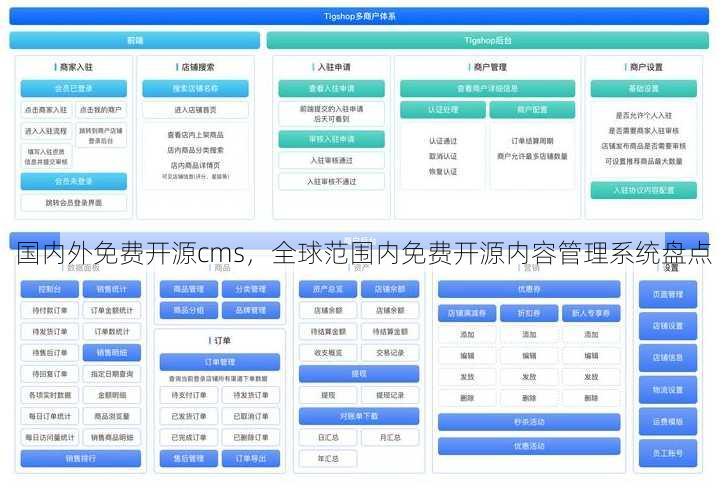The width and height of the screenshot is (725, 490).
Task: Click the 查看入住申请 box
Action: pyautogui.click(x=331, y=88)
